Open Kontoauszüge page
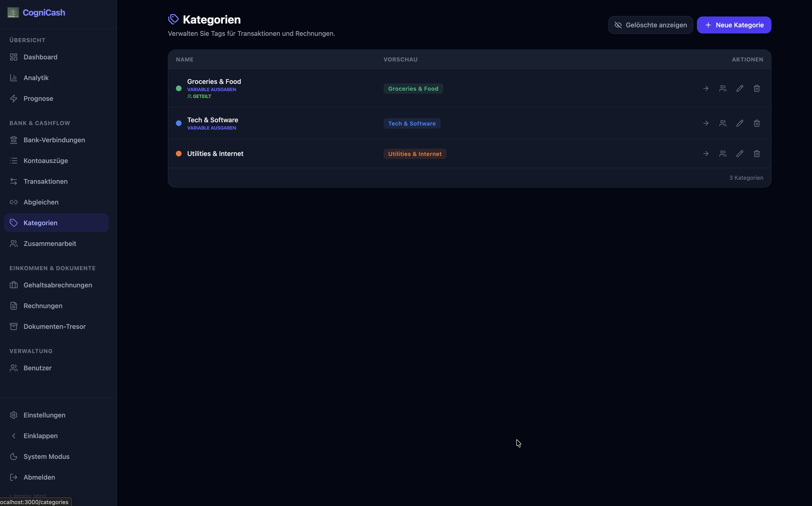 [56, 161]
